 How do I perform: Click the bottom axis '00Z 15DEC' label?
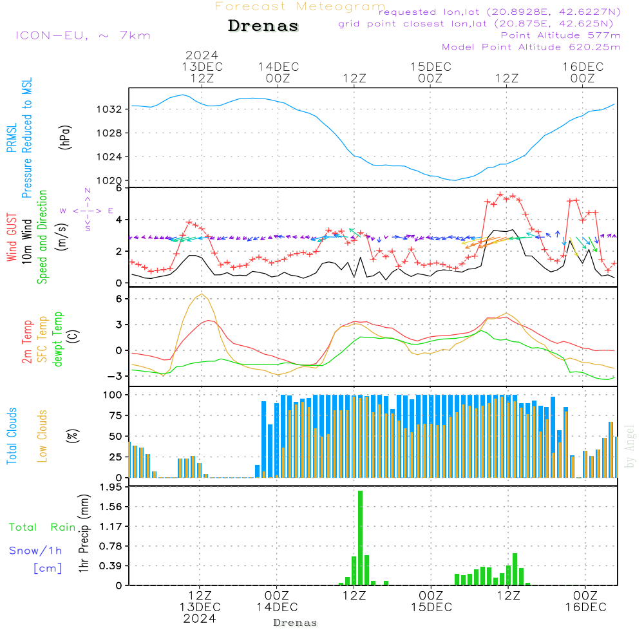pyautogui.click(x=431, y=601)
